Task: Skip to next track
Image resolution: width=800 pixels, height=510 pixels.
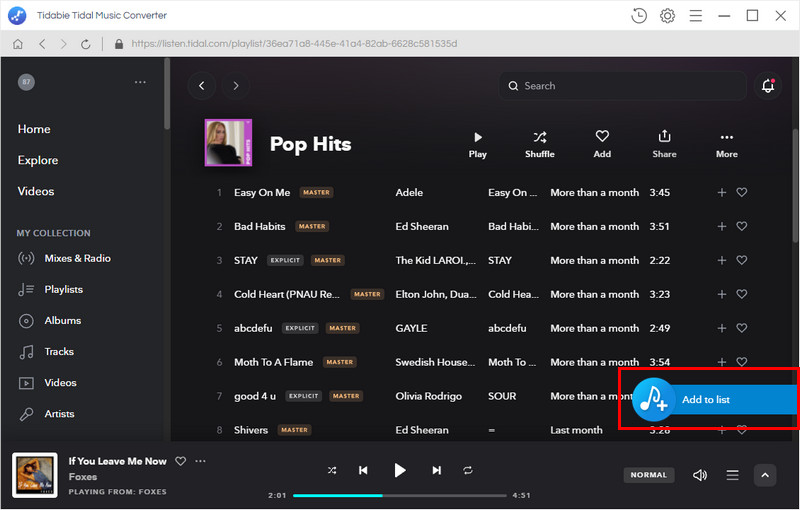Action: tap(437, 470)
